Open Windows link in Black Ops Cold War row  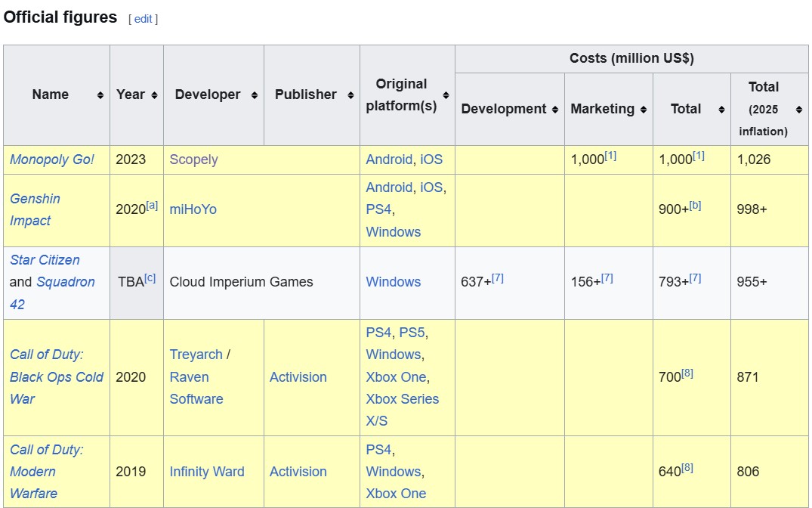coord(394,355)
